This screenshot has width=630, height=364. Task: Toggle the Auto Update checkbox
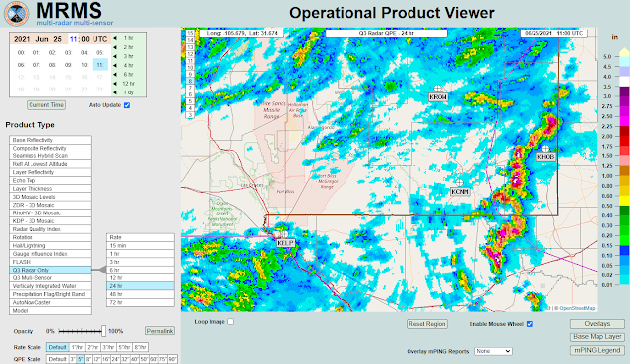127,105
